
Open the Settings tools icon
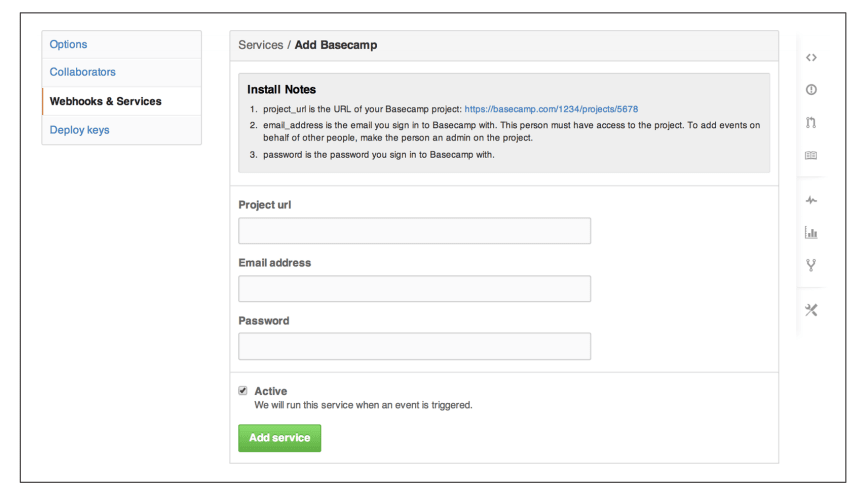click(811, 310)
